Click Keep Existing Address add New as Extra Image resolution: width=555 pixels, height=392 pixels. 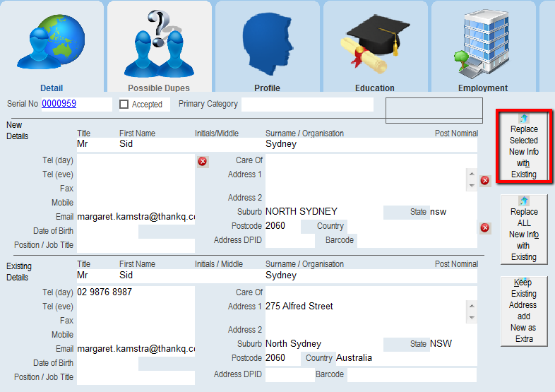coord(524,311)
